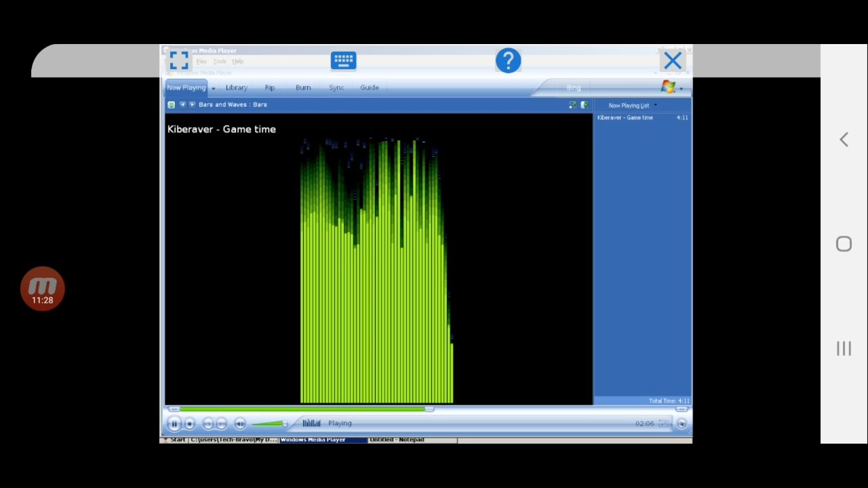Switch to skin mode button
868x488 pixels.
click(682, 424)
